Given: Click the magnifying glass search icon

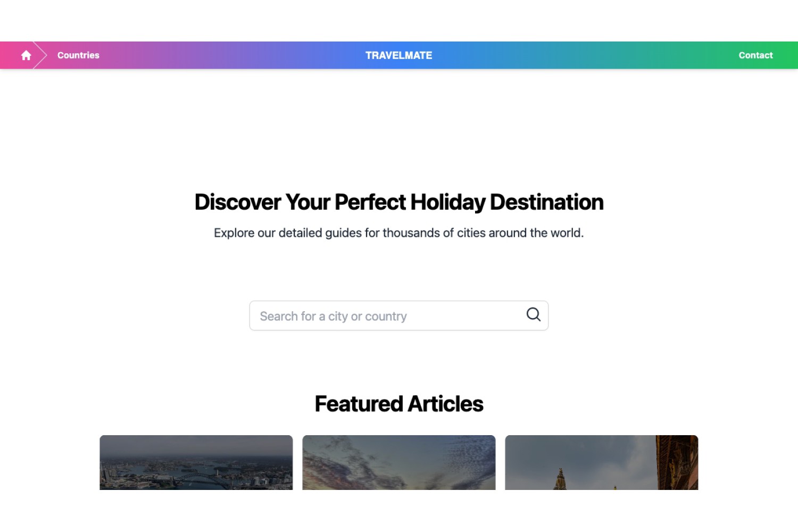Looking at the screenshot, I should click(534, 314).
